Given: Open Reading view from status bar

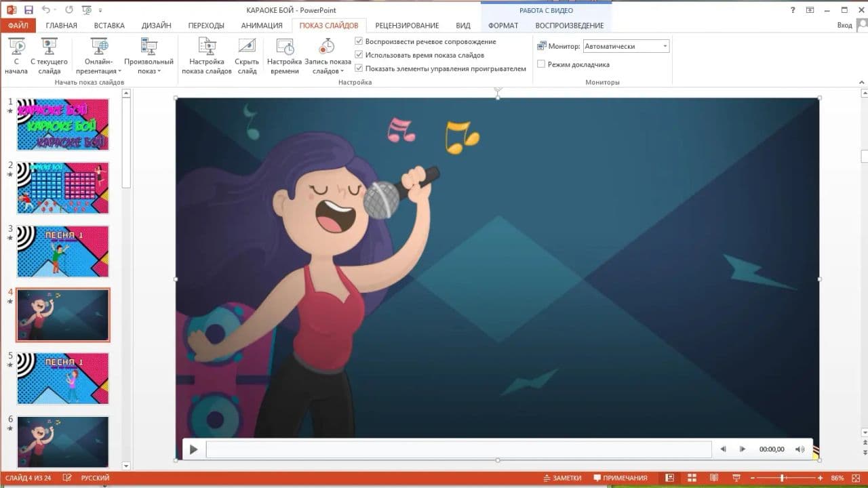Looking at the screenshot, I should pyautogui.click(x=715, y=478).
